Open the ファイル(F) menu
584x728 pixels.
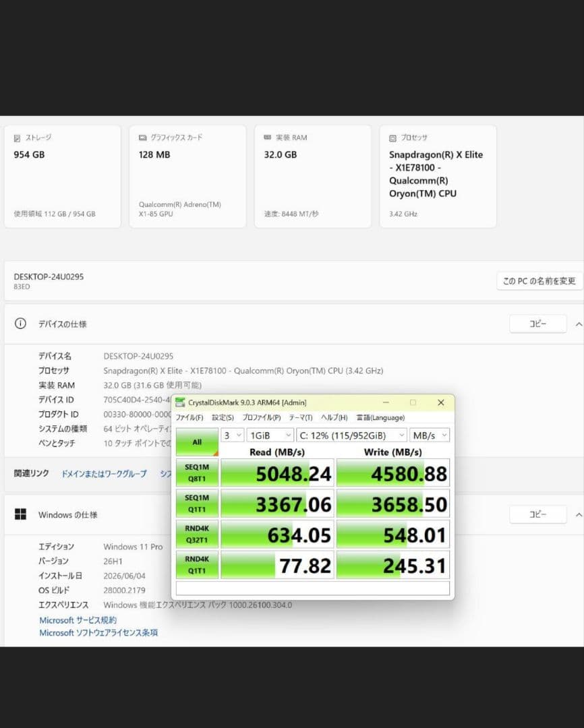(x=189, y=417)
